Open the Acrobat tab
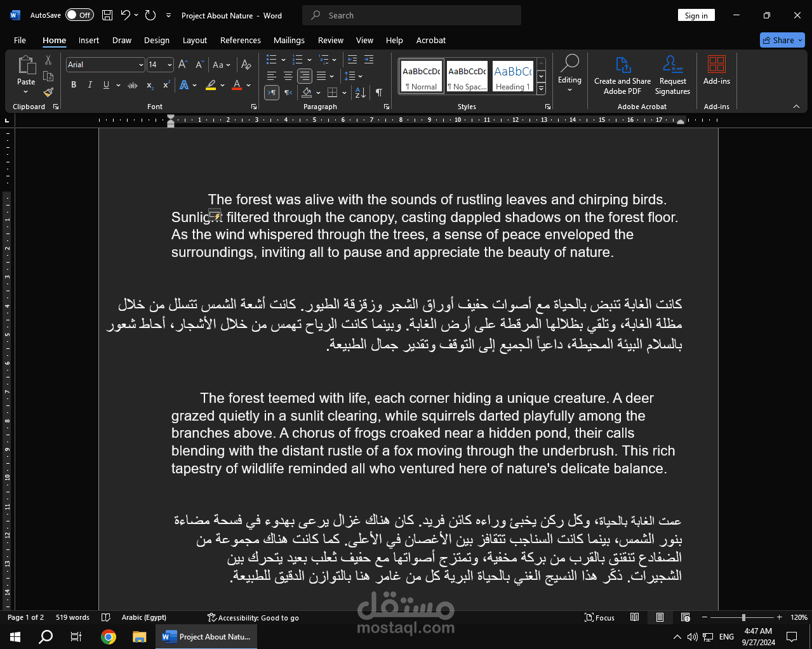 pos(431,40)
